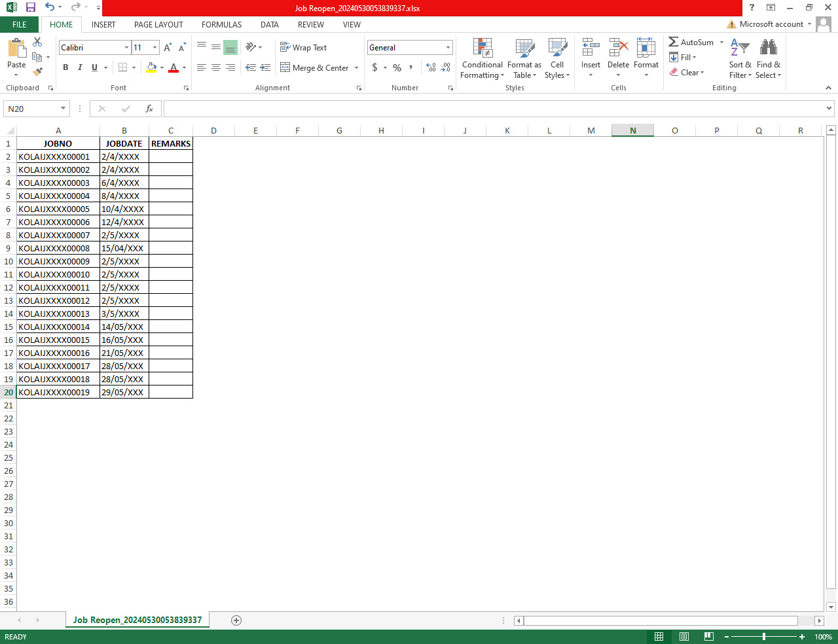Open the Name Box dropdown arrow
838x644 pixels.
click(64, 109)
